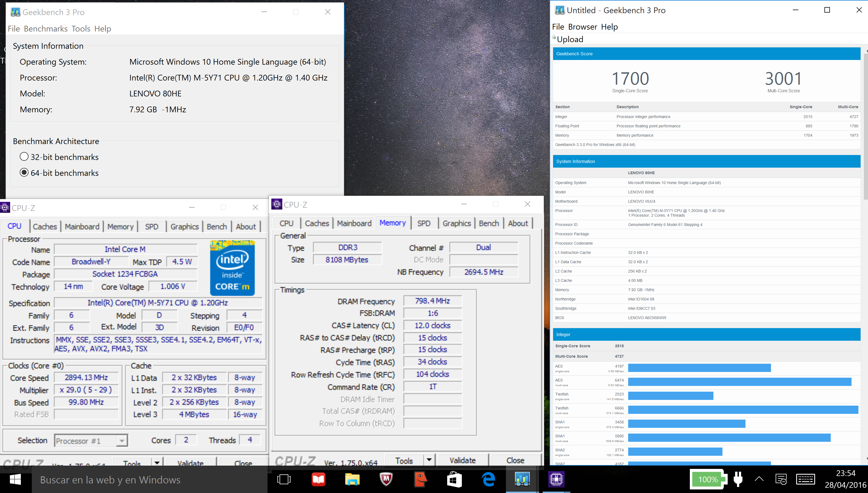Switch to Mainboard tab in left CPU-Z
The width and height of the screenshot is (868, 493).
[x=82, y=227]
